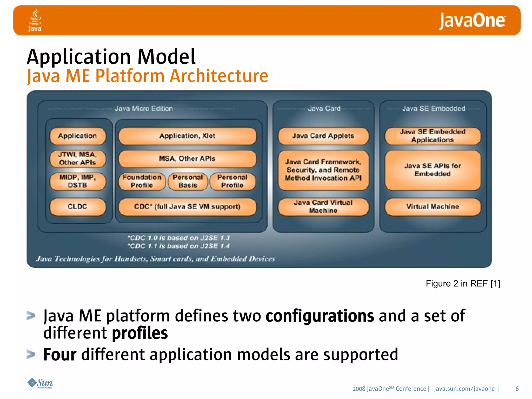Viewport: 532px width, 399px height.
Task: Select 'Java Card Framework, Security' API box
Action: click(323, 170)
